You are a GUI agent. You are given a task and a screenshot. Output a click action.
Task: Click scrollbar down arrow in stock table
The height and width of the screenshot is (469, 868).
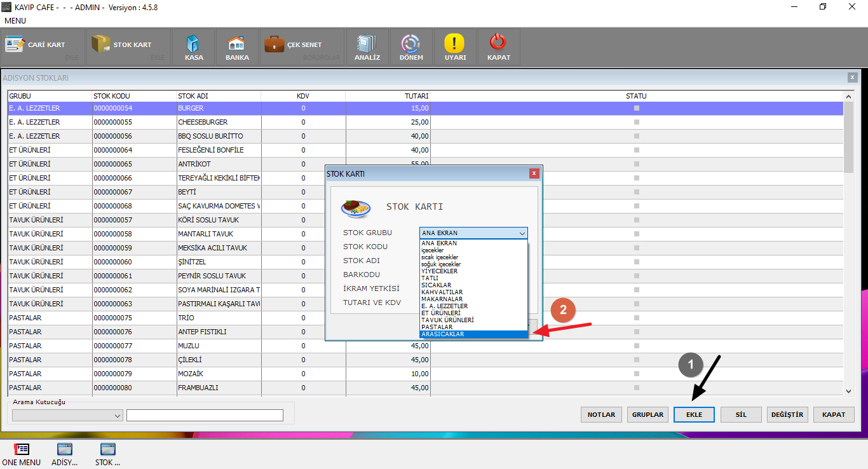coord(848,391)
